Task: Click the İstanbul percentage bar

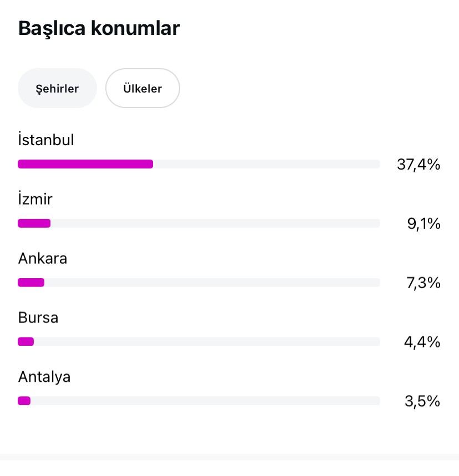Action: [198, 164]
